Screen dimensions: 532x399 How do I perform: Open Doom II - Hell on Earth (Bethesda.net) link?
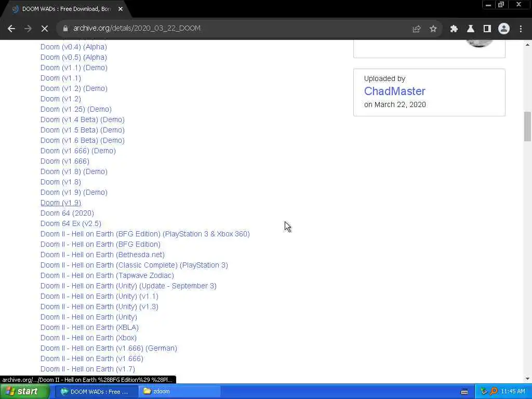click(x=102, y=255)
